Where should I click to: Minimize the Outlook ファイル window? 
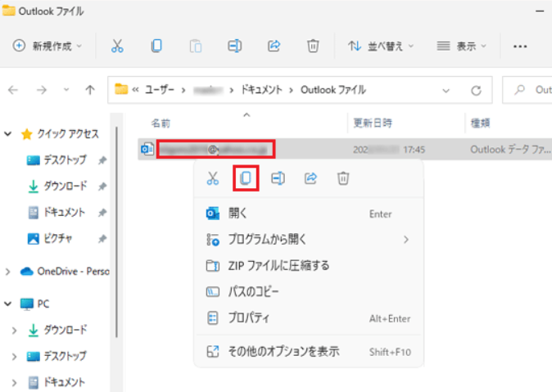pos(540,11)
